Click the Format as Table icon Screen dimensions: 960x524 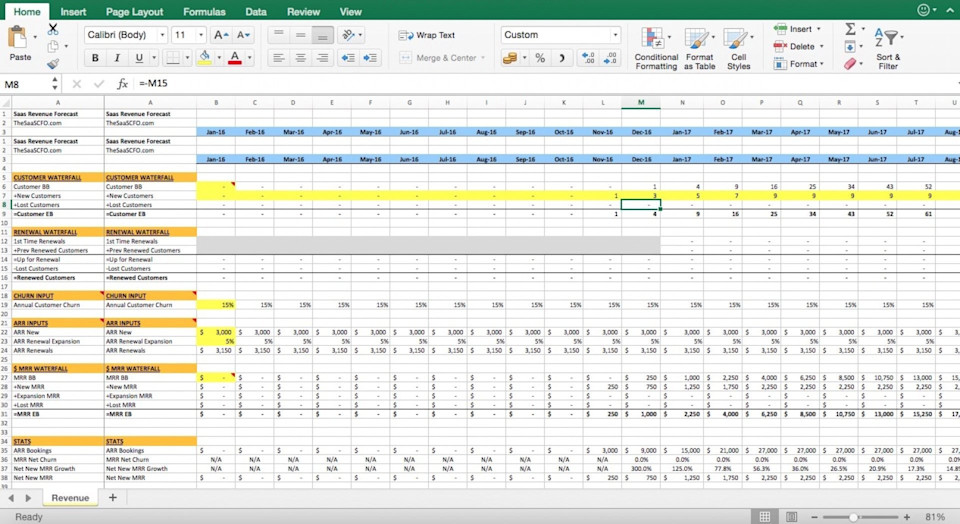[699, 48]
